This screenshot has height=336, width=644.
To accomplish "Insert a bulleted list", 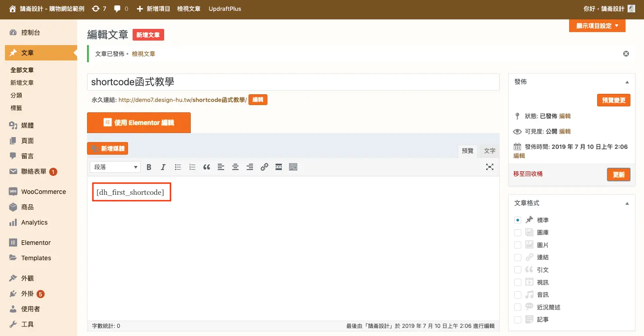I will coord(178,167).
